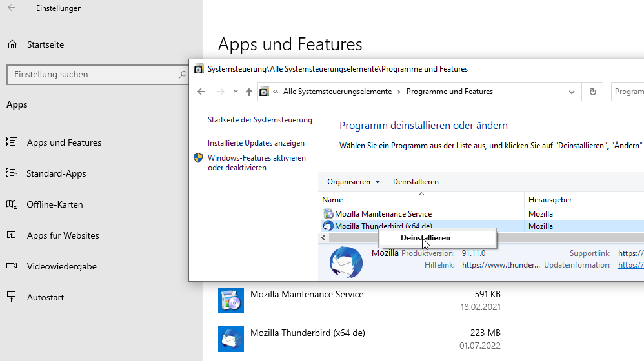Screen dimensions: 644x361
Task: Click the Einstellung suchen search field
Action: pyautogui.click(x=90, y=75)
